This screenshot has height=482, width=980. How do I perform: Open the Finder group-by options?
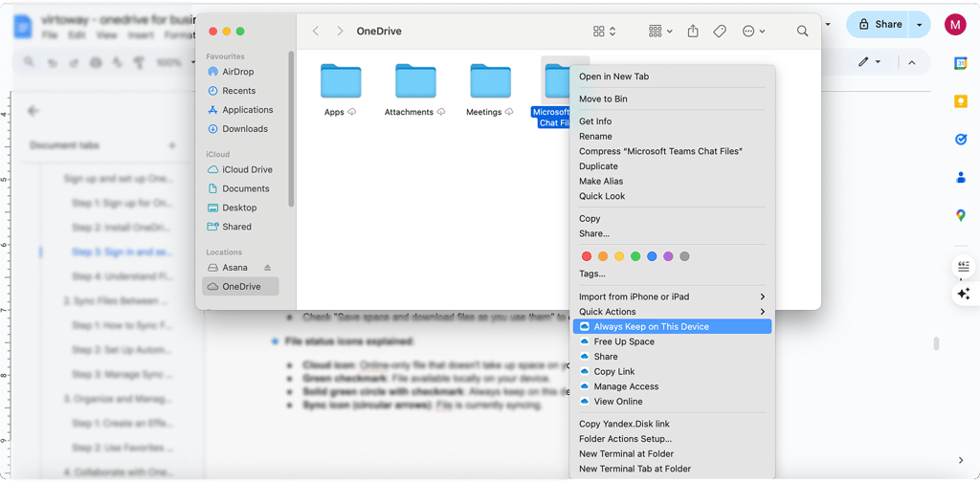pos(660,32)
